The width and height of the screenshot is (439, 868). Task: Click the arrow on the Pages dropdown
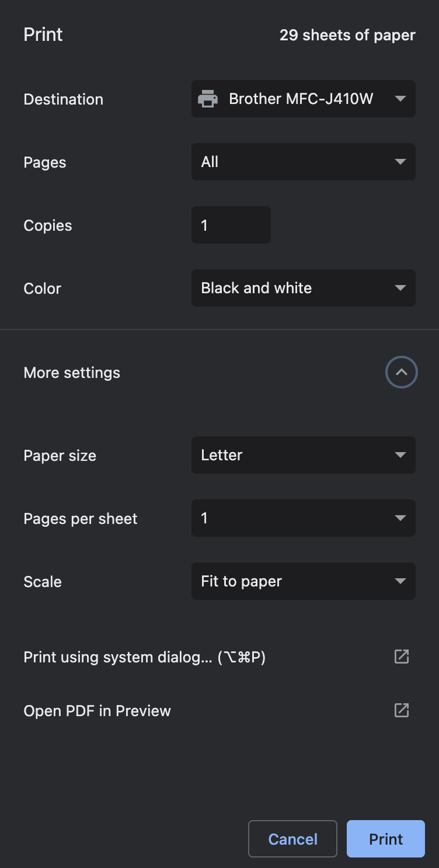coord(400,162)
